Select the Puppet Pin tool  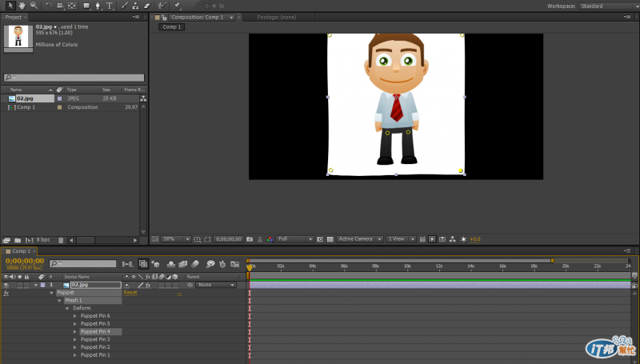(x=176, y=6)
